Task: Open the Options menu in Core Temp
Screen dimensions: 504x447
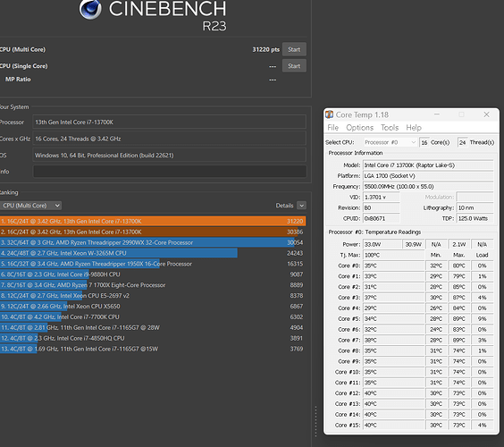Action: click(x=359, y=128)
